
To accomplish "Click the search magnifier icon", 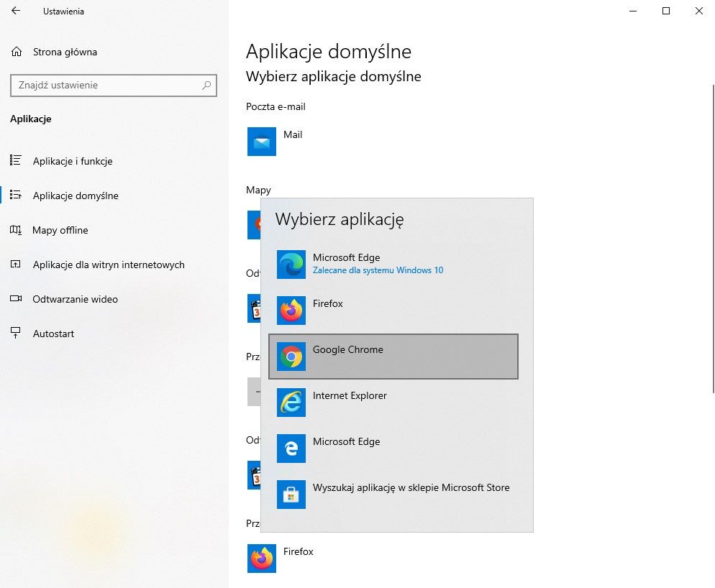I will pyautogui.click(x=206, y=86).
